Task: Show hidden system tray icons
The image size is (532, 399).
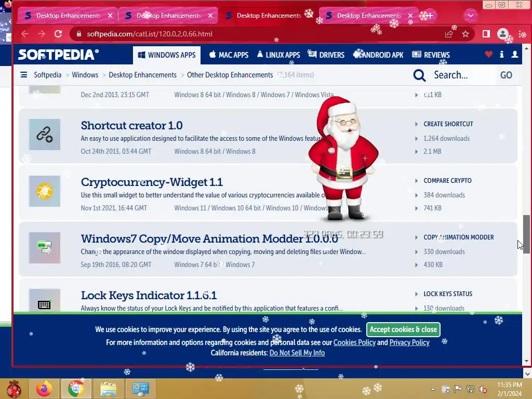Action: tap(433, 389)
